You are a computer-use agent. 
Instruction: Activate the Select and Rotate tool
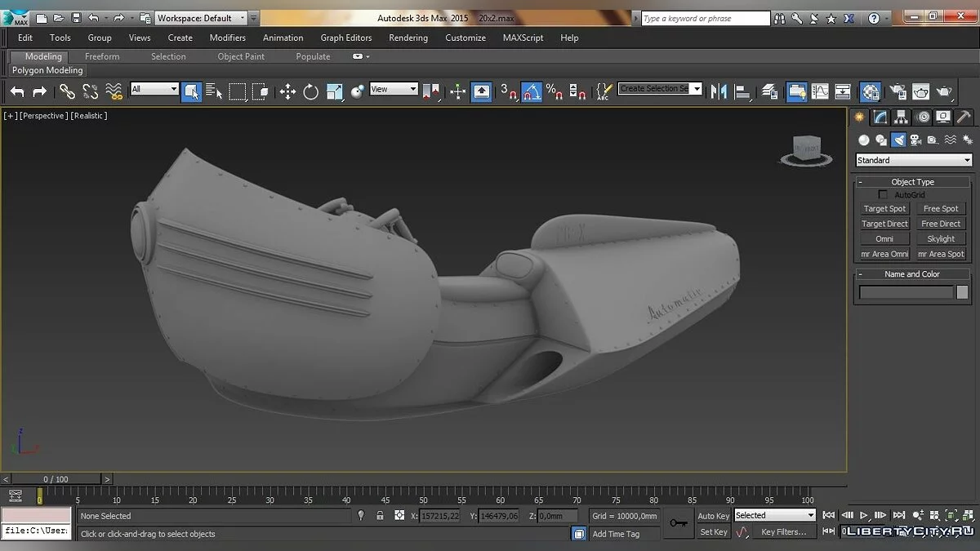(311, 91)
